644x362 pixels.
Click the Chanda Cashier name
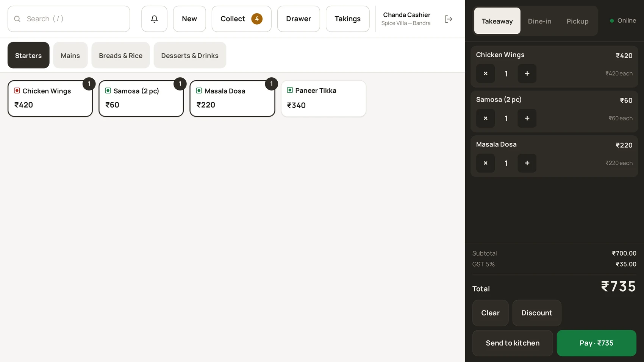coord(406,15)
